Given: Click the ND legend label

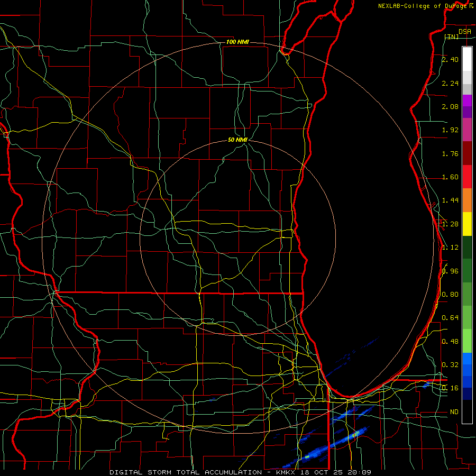Looking at the screenshot, I should pos(454,412).
